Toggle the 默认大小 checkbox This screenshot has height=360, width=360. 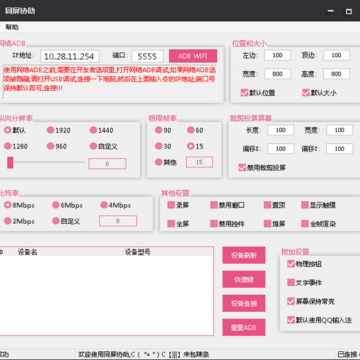pos(306,93)
